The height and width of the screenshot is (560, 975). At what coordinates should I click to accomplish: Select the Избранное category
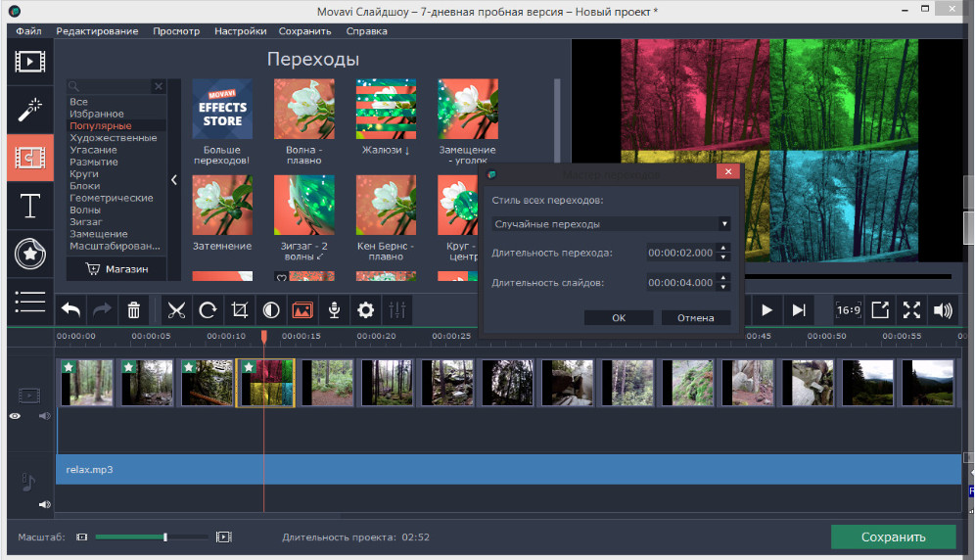click(x=97, y=114)
